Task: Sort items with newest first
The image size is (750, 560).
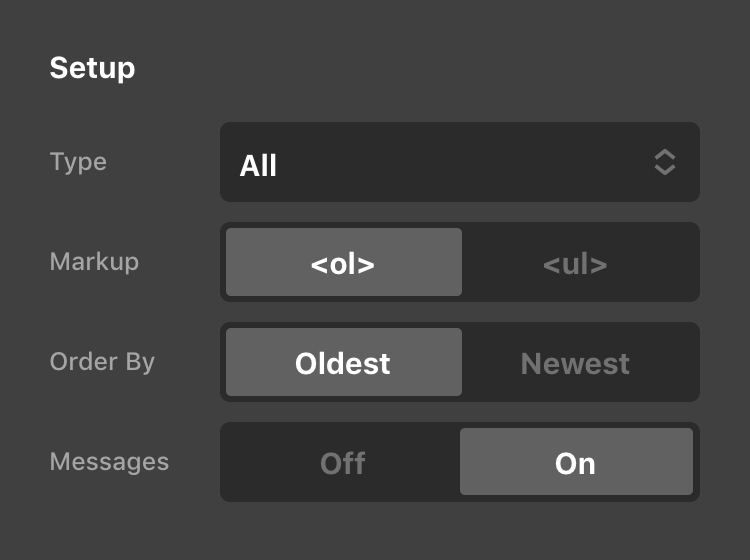Action: (575, 362)
